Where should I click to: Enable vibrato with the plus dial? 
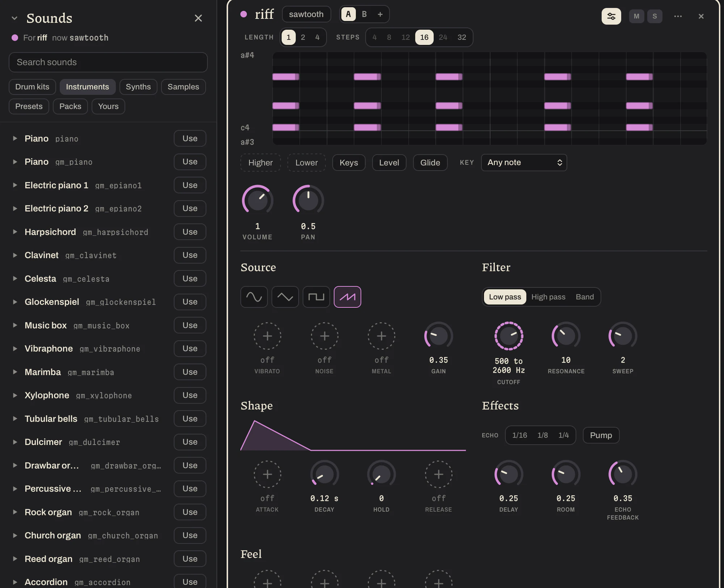pos(268,336)
